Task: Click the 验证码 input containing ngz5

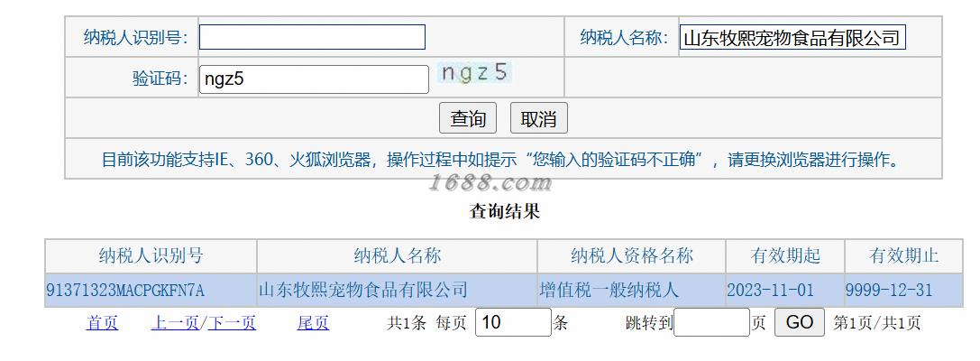Action: pyautogui.click(x=314, y=79)
